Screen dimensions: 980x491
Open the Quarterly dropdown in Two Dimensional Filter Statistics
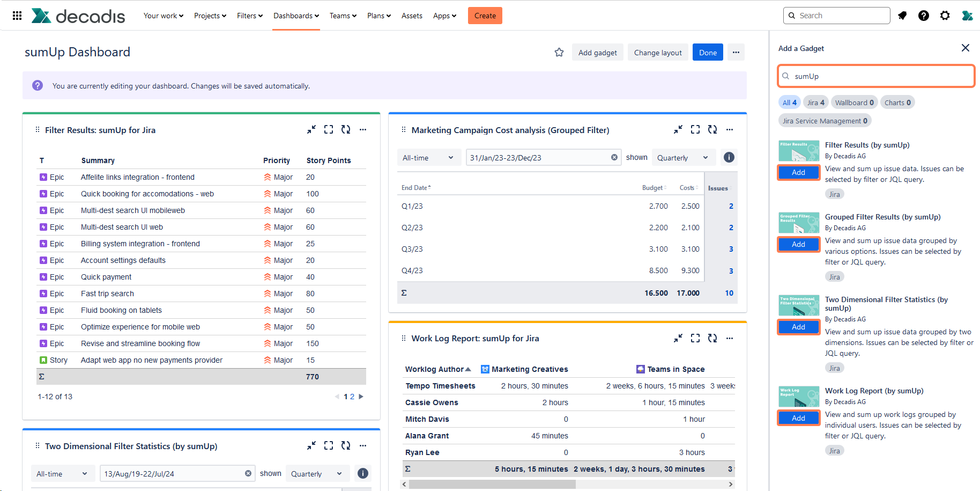pos(317,473)
